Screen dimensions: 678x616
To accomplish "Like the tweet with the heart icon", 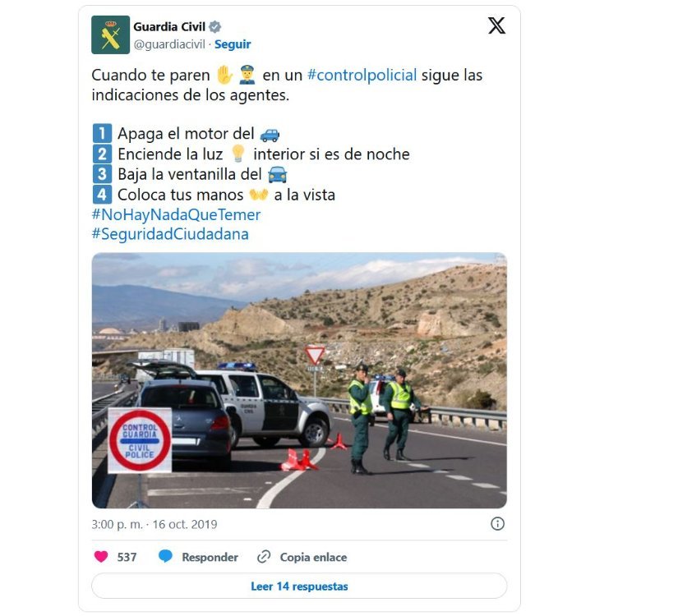I will click(101, 556).
